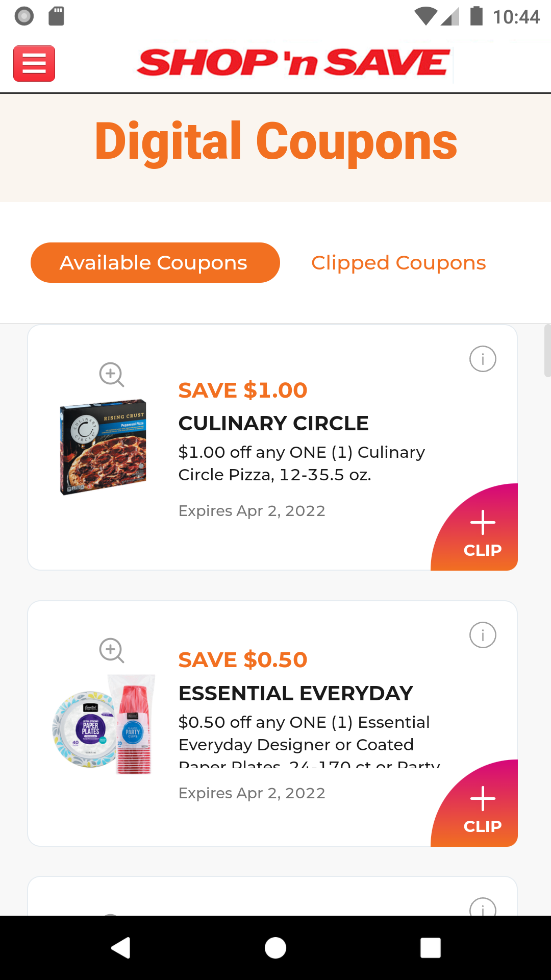Show info for Culinary Circle coupon

[x=482, y=359]
